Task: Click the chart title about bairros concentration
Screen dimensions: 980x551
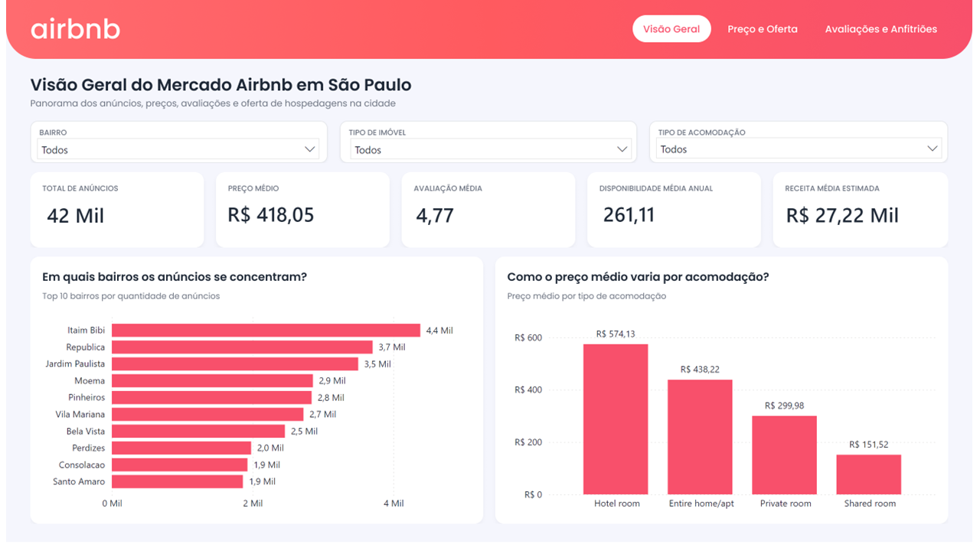Action: (x=175, y=277)
